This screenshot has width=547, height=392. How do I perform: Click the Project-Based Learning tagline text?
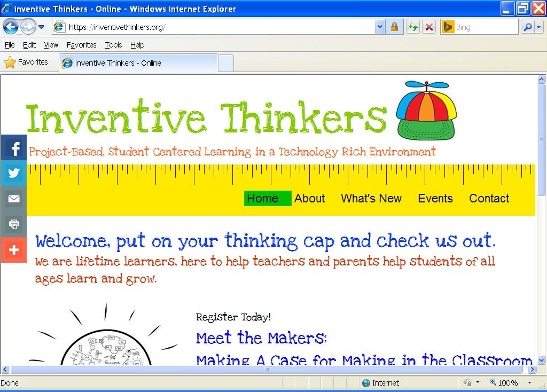click(232, 152)
